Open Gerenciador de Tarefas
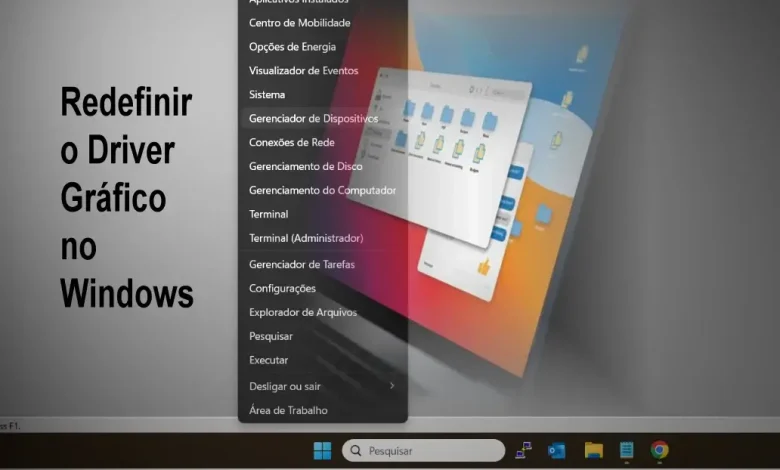 coord(323,264)
